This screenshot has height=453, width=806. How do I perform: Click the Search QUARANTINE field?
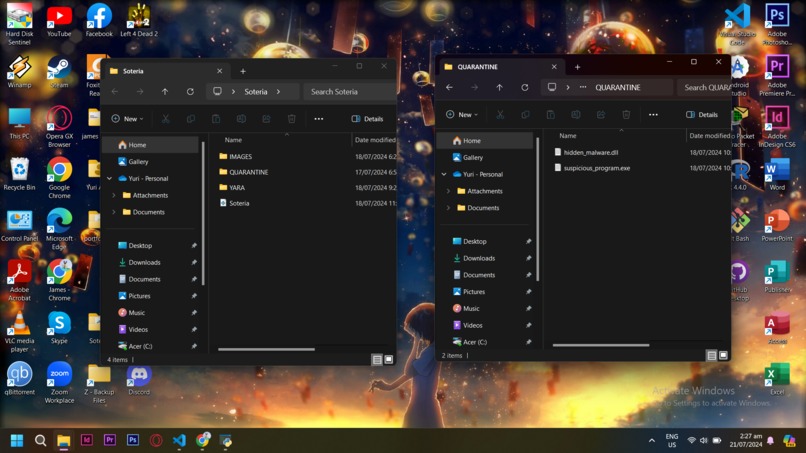click(x=704, y=87)
